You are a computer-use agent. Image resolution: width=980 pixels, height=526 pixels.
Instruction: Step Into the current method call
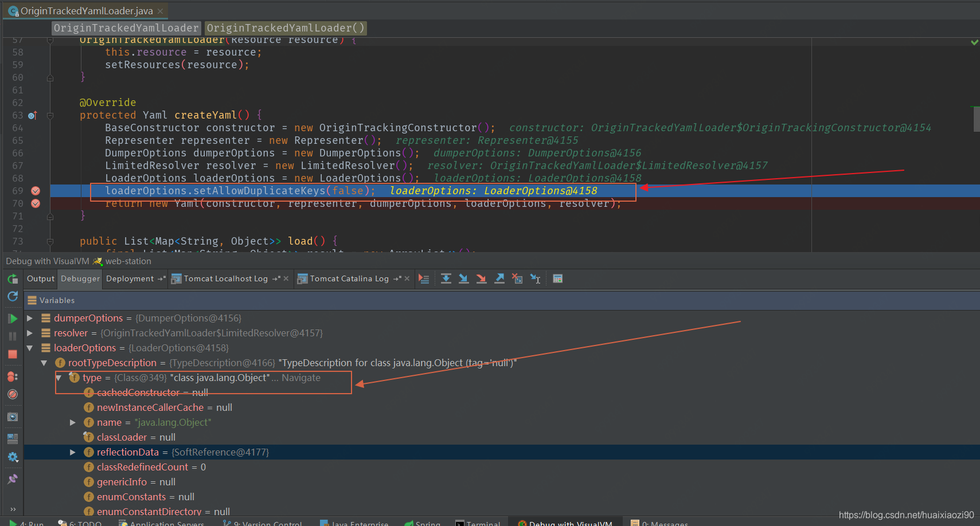463,278
